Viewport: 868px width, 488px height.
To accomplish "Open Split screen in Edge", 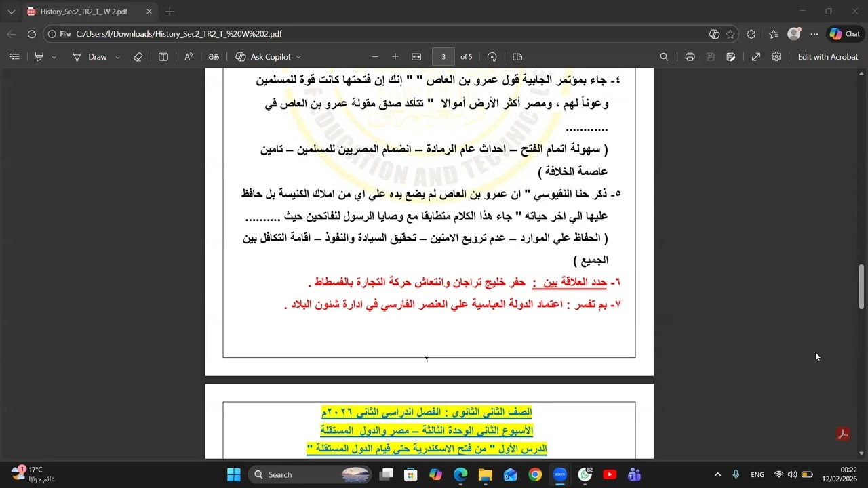I will pyautogui.click(x=714, y=34).
